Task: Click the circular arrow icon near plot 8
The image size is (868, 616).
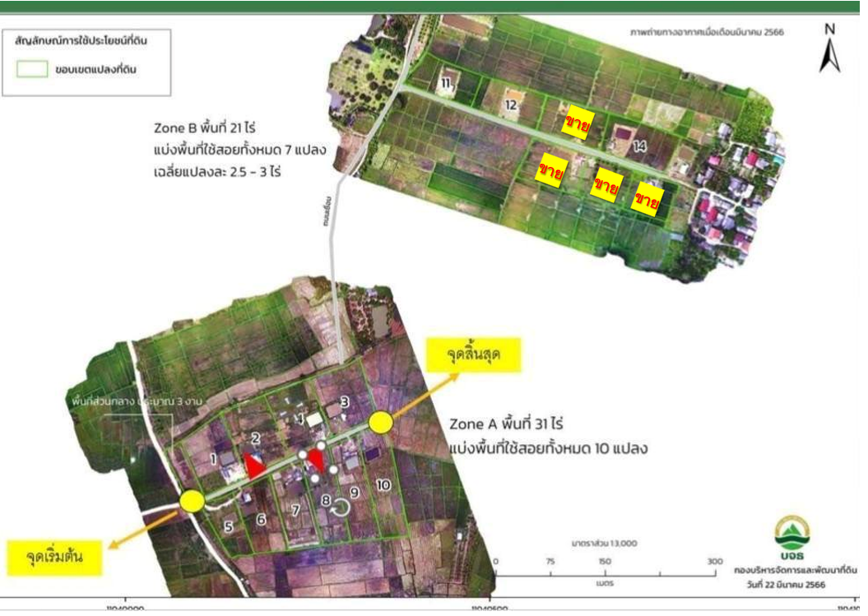Action: coord(341,507)
